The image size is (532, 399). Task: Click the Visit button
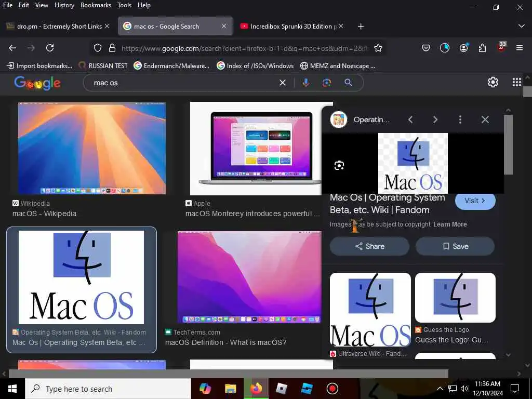point(475,201)
